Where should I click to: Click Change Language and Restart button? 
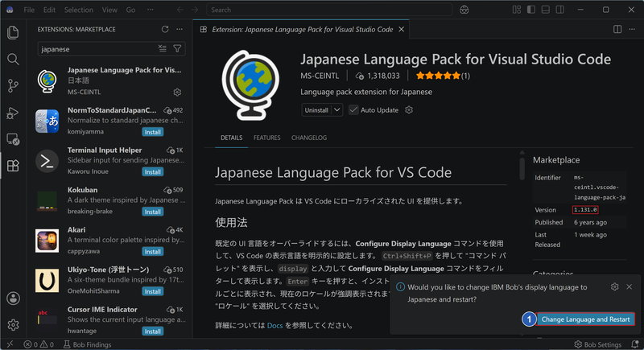tap(585, 319)
